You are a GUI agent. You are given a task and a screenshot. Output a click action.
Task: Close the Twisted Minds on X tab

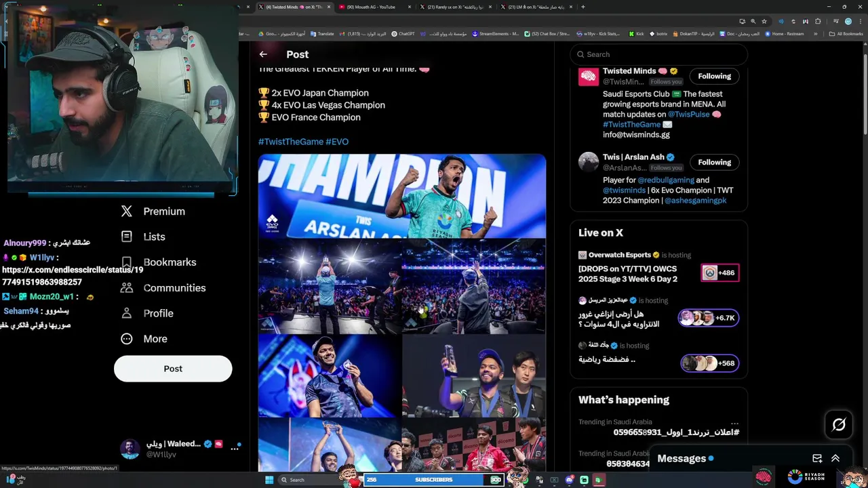pyautogui.click(x=329, y=7)
